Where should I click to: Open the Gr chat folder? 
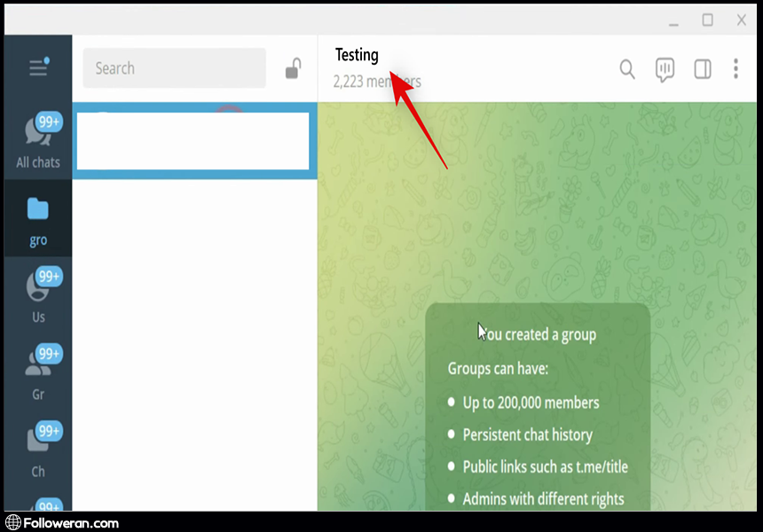[x=38, y=372]
